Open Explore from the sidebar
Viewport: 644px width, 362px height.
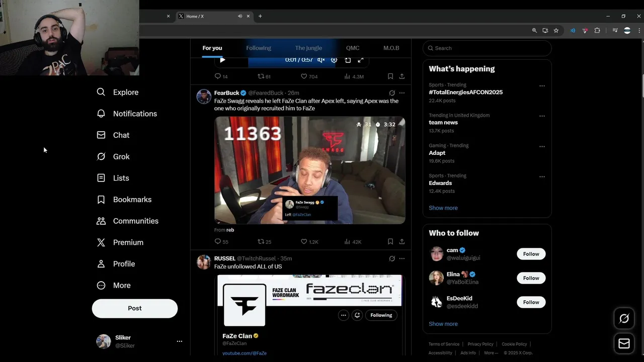click(x=118, y=92)
